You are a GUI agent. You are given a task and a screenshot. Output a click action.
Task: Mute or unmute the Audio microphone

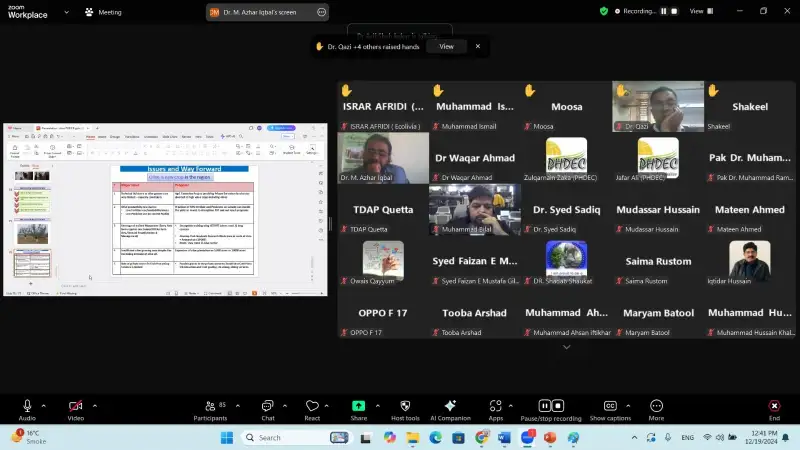27,410
